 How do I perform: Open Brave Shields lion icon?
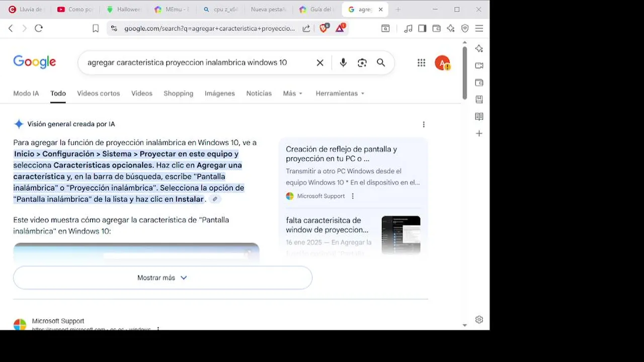coord(324,28)
